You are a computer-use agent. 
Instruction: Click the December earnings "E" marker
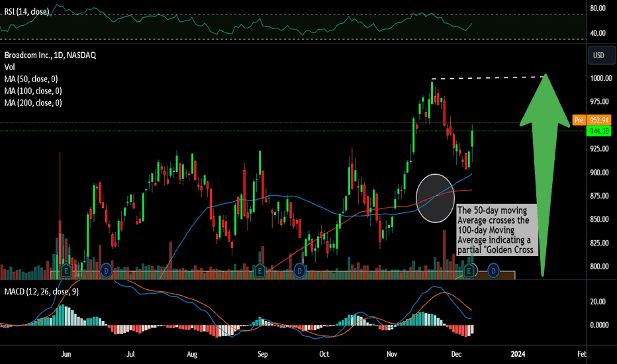[469, 271]
